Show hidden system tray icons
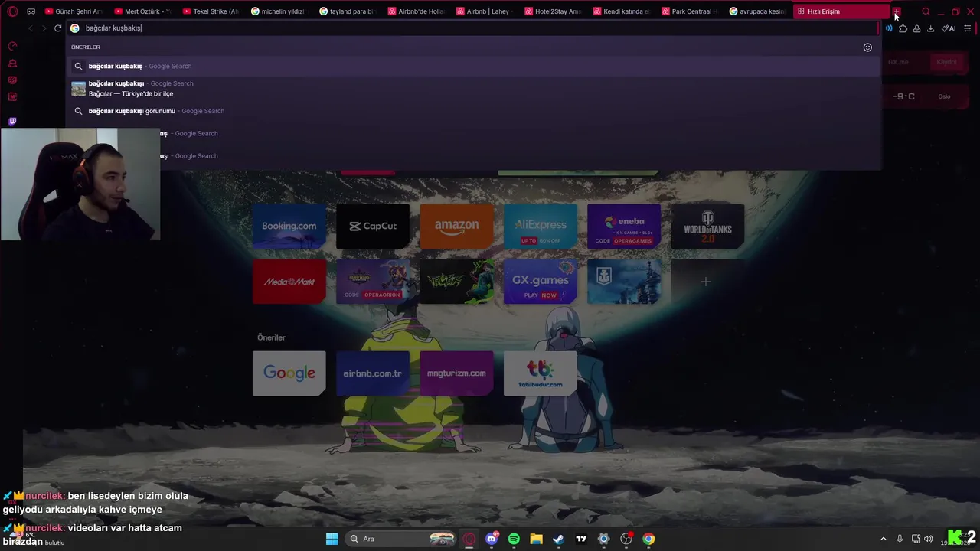 click(x=883, y=539)
